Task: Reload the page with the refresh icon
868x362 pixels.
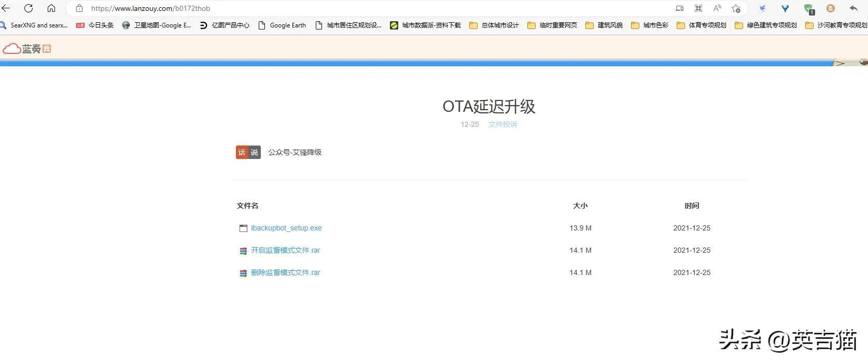Action: tap(29, 8)
